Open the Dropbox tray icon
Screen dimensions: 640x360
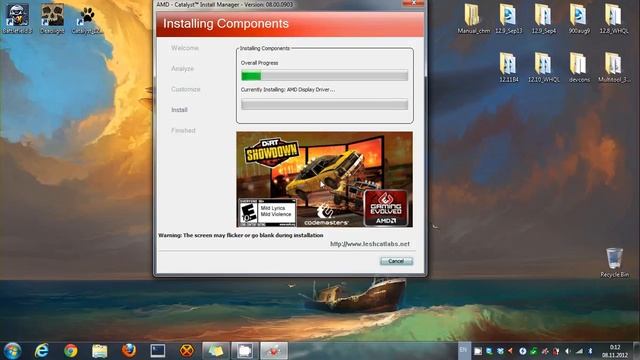[500, 351]
